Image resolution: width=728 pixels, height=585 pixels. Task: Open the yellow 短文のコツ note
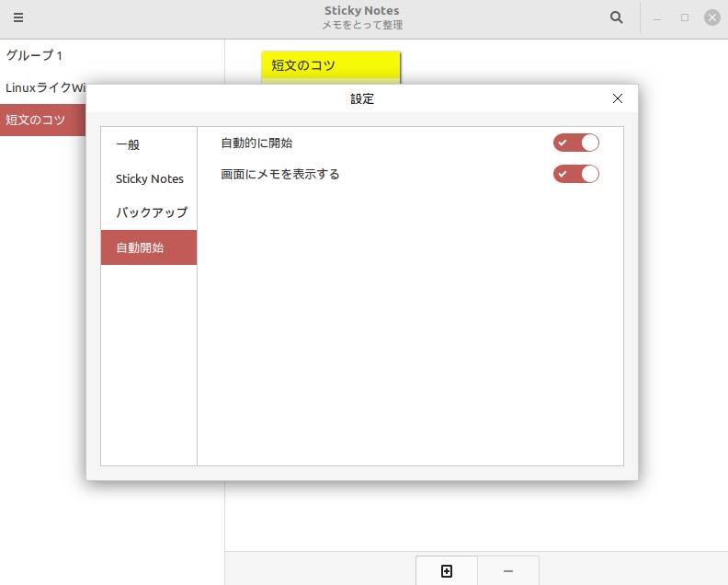(x=331, y=67)
